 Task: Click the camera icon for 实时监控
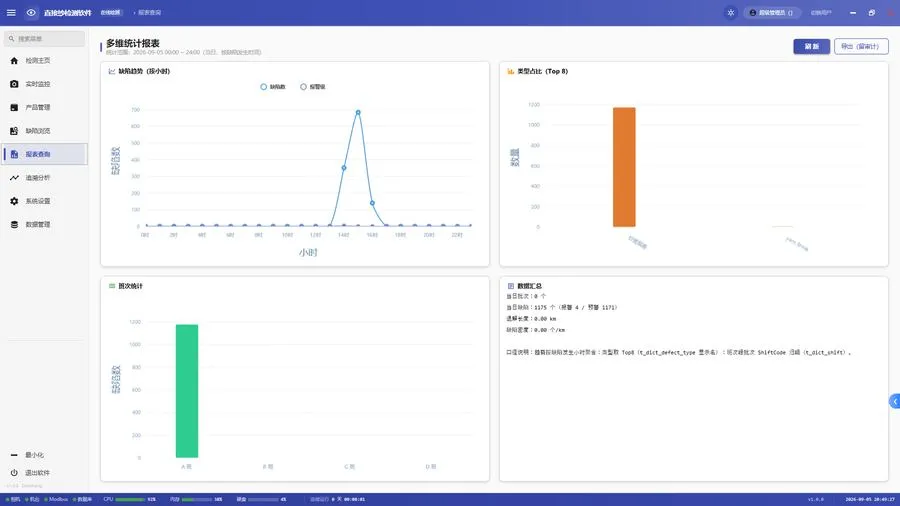tap(14, 84)
